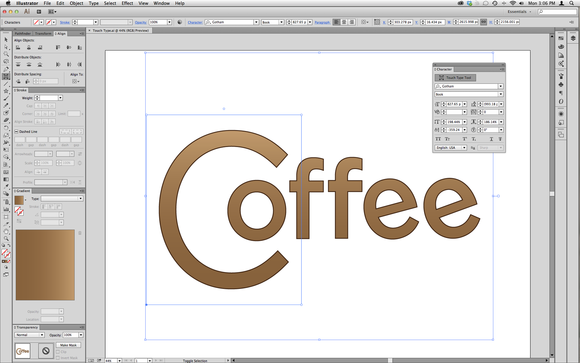The image size is (580, 363).
Task: Click the Paragraph link in control bar
Action: (322, 22)
